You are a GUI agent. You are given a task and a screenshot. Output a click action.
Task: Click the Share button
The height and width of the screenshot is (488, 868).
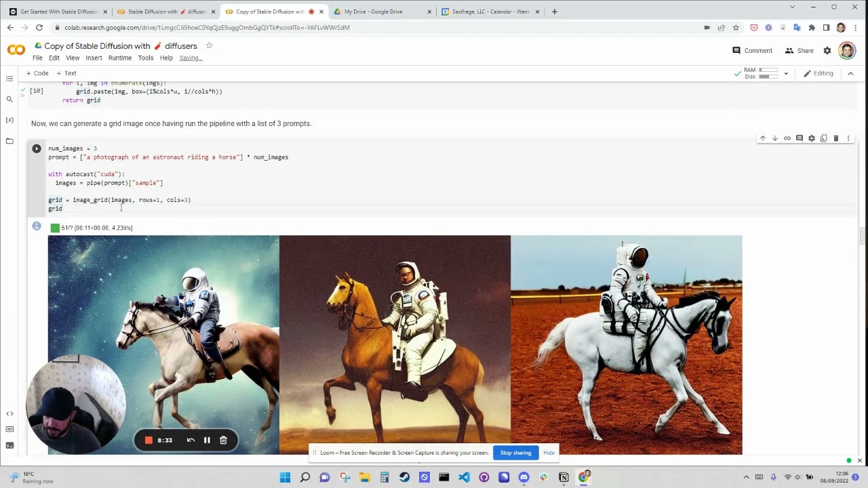[x=799, y=51]
